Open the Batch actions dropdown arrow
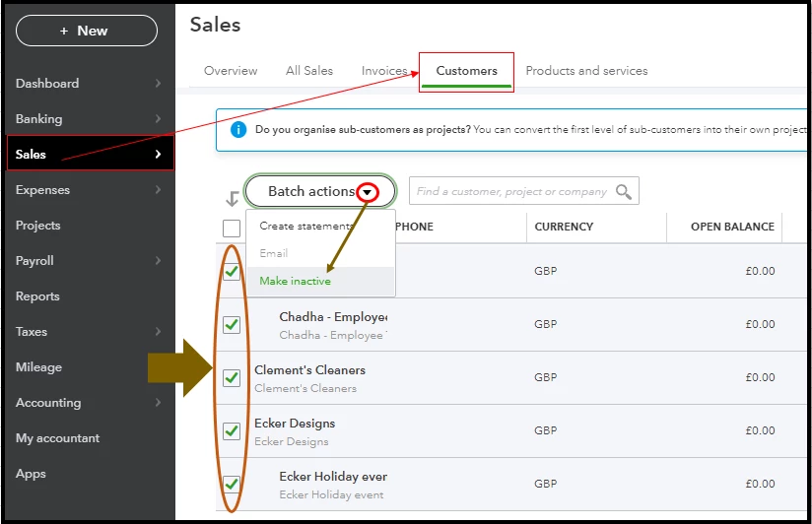This screenshot has width=812, height=524. point(368,193)
